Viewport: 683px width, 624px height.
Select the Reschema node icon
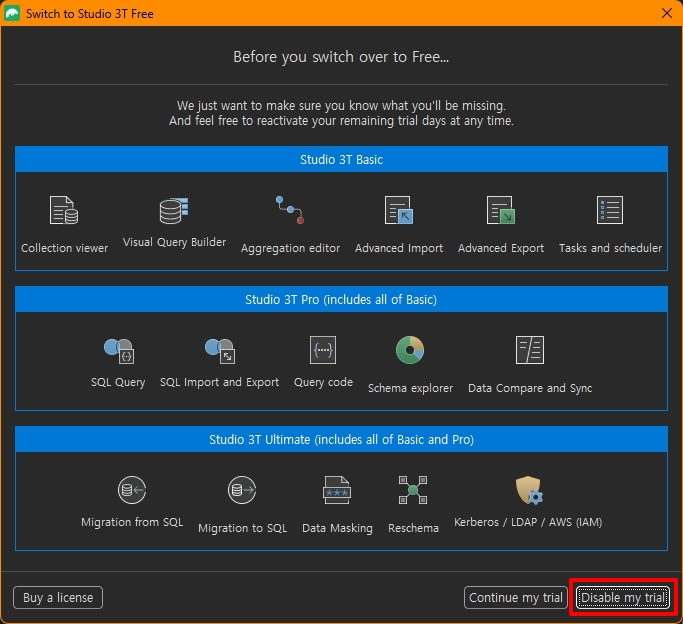pos(413,490)
